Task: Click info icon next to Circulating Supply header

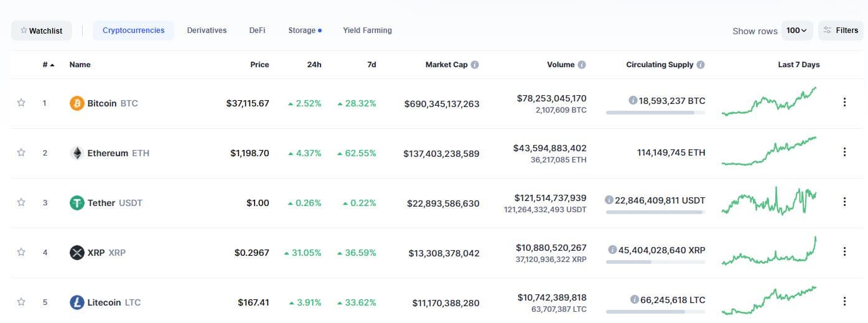Action: click(x=701, y=65)
